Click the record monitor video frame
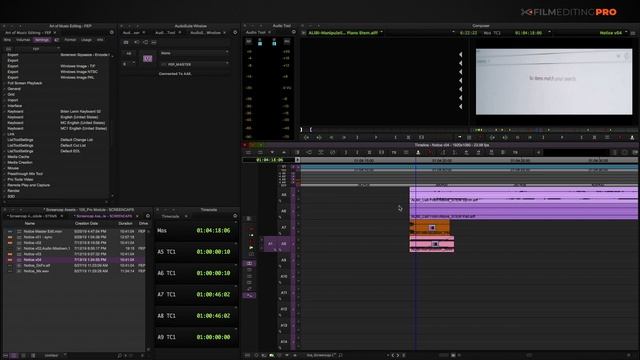The image size is (640, 360). (x=554, y=82)
